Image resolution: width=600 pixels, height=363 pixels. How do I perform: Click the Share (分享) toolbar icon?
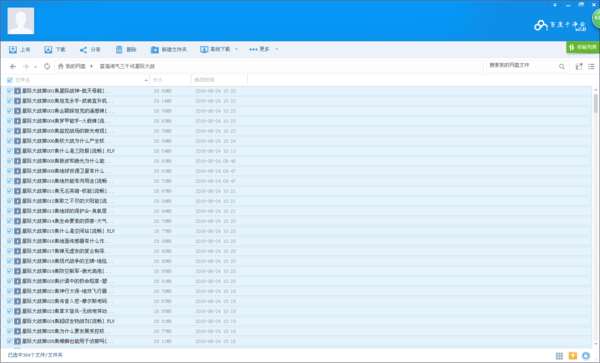[83, 49]
